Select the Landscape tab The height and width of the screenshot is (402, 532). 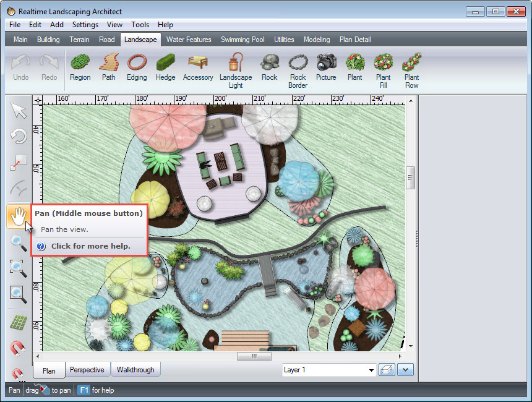pos(140,40)
